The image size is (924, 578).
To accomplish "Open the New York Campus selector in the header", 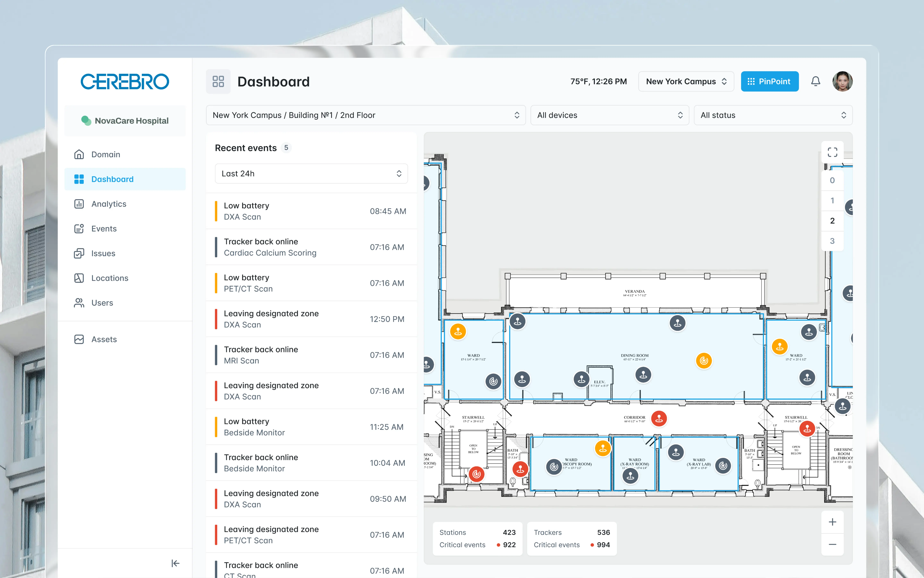I will 686,81.
